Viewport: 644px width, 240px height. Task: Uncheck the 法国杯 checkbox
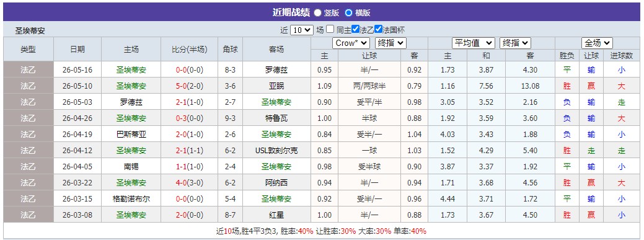click(x=379, y=29)
